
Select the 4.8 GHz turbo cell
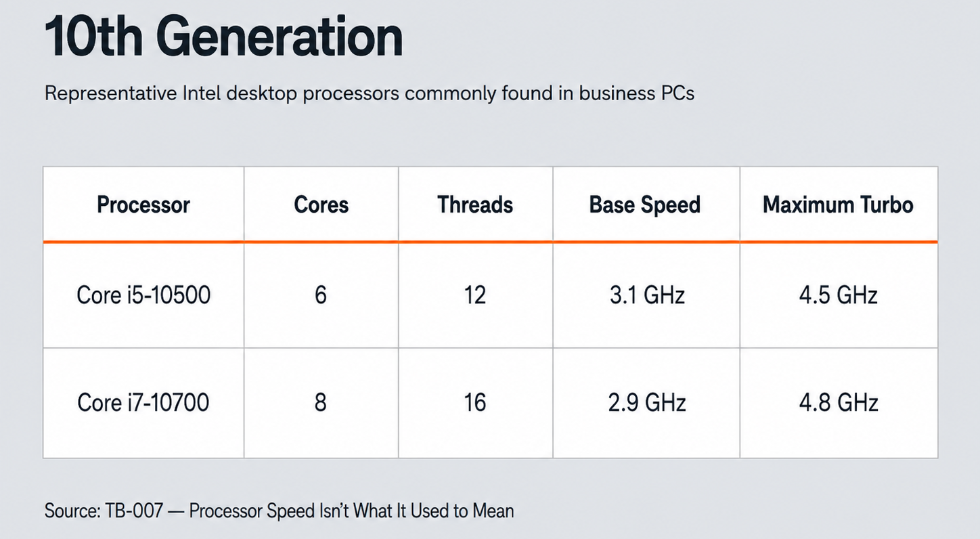coord(839,403)
